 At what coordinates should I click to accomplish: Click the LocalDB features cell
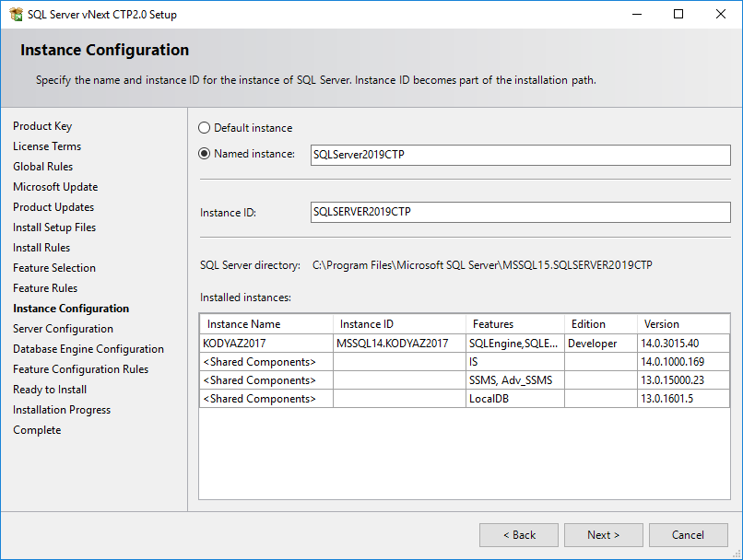point(515,399)
